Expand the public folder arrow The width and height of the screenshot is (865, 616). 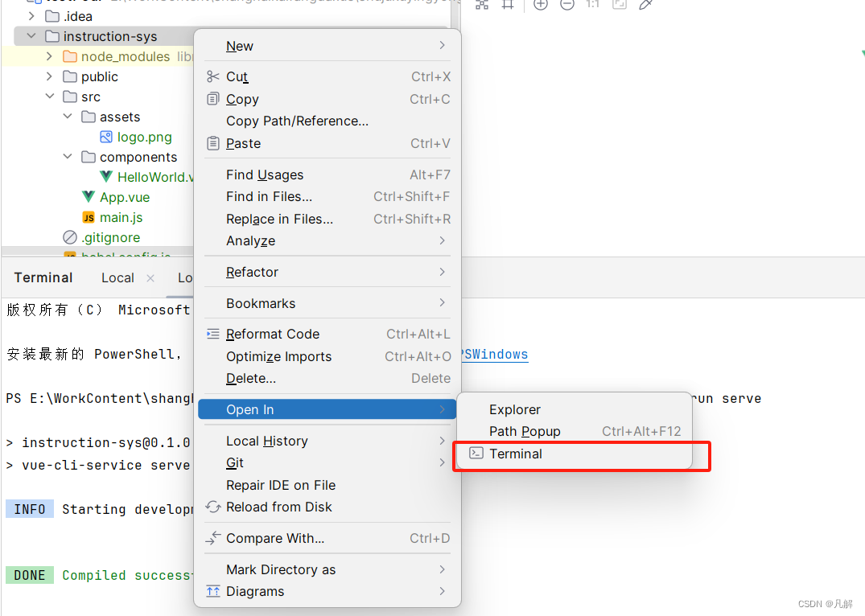(x=50, y=76)
